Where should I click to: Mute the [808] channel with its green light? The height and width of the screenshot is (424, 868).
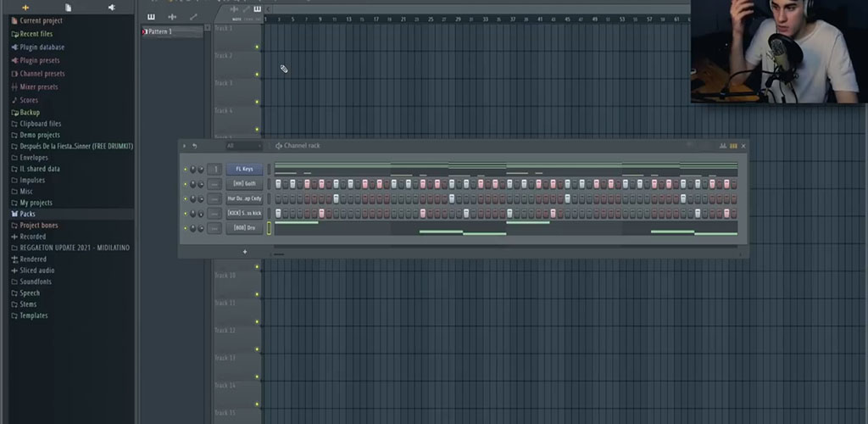pos(186,228)
